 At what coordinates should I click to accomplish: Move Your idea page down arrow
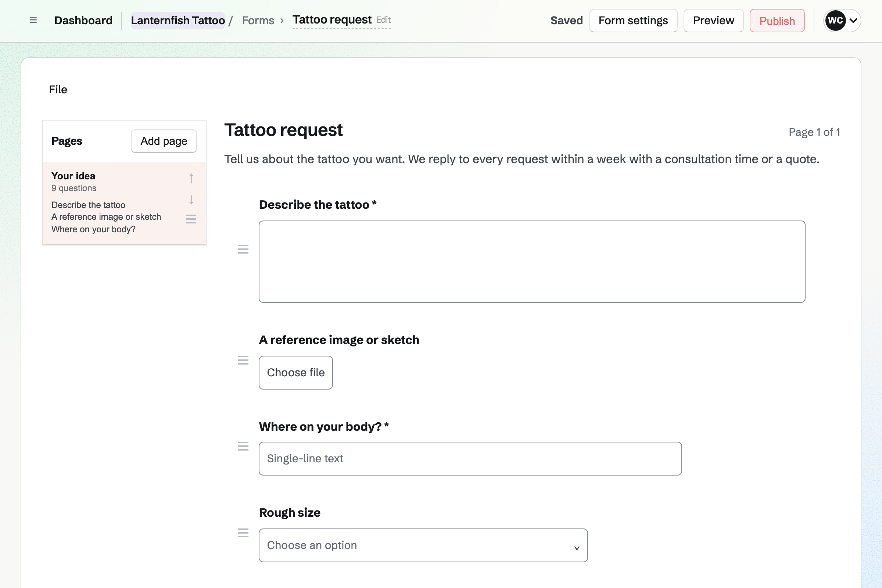pyautogui.click(x=191, y=200)
